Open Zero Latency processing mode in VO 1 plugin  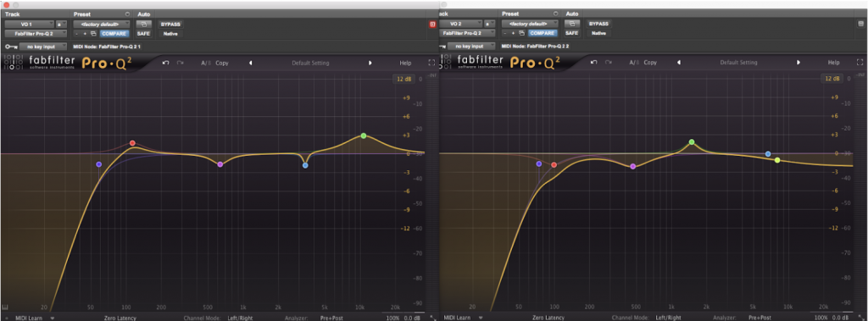point(120,318)
